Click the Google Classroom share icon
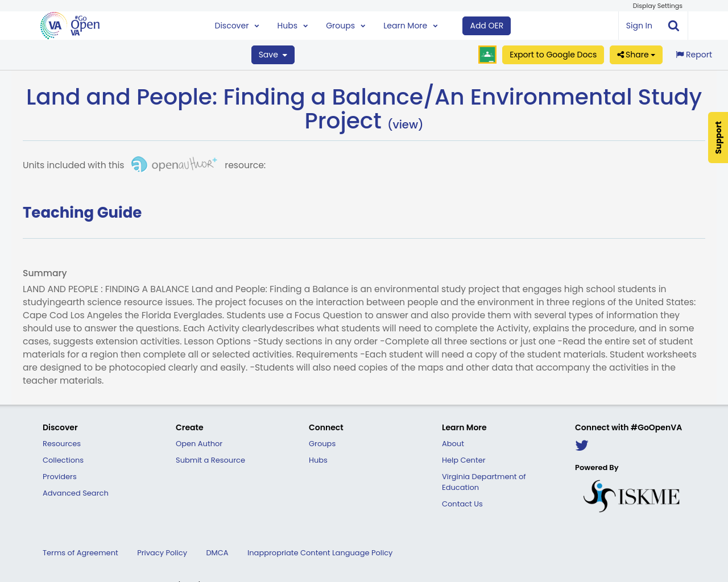 (x=487, y=55)
